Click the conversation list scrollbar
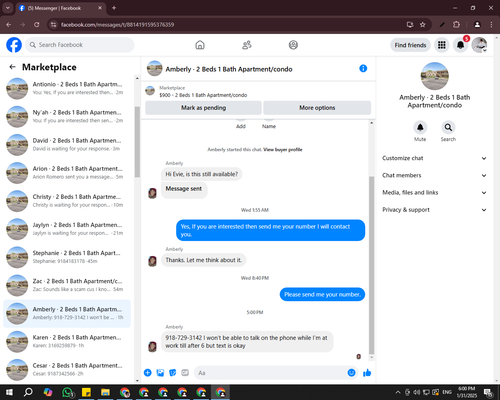Viewport: 500px width, 400px height. coord(137,142)
